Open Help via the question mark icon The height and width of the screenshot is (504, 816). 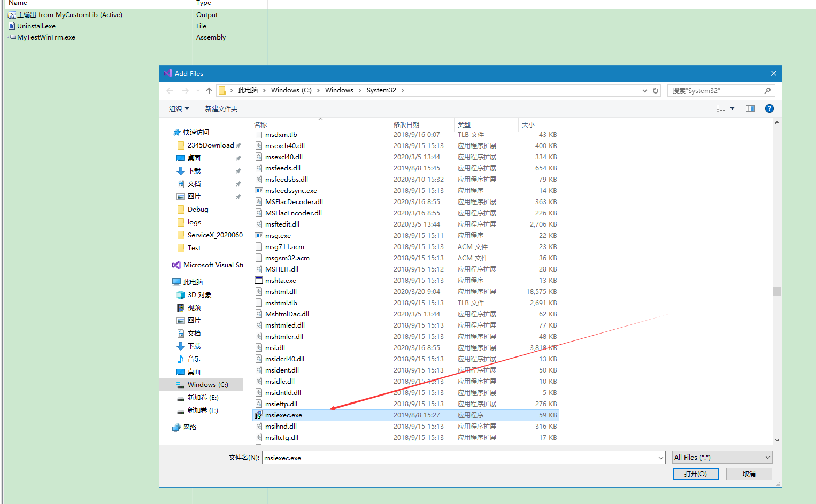point(769,108)
